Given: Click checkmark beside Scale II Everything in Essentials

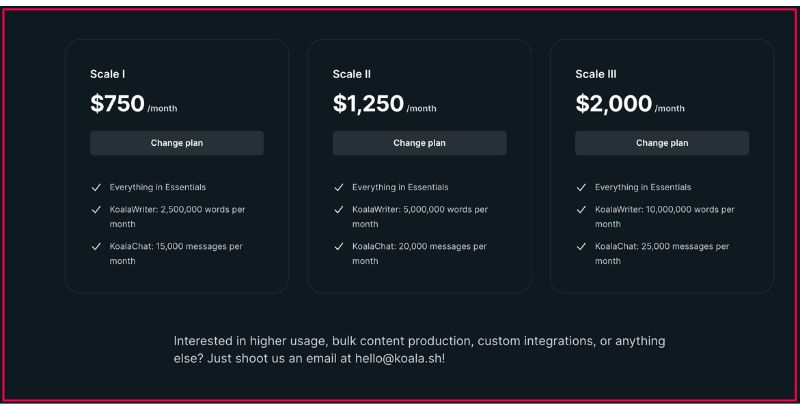Looking at the screenshot, I should click(339, 187).
